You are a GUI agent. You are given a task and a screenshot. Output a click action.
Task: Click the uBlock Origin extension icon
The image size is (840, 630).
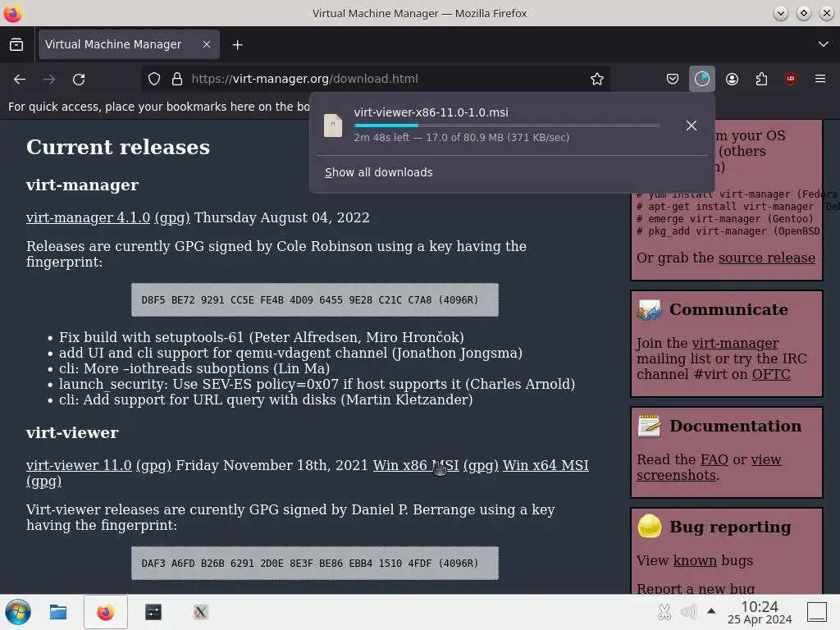tap(791, 80)
